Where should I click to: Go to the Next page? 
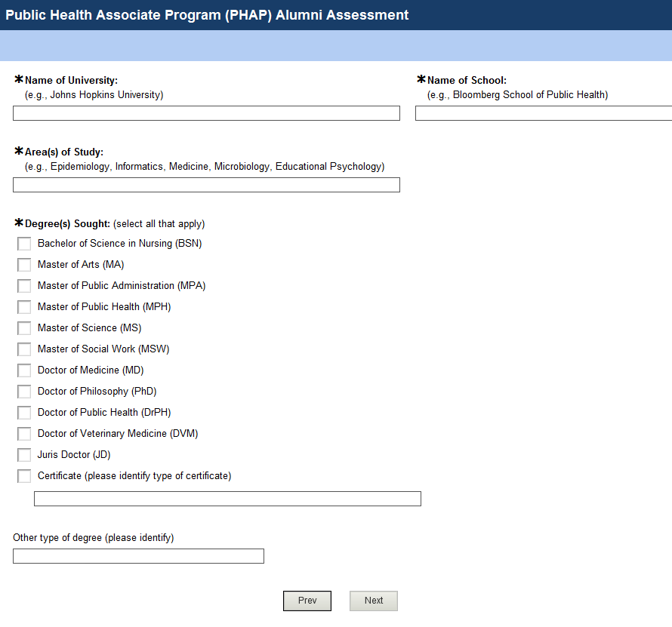click(x=374, y=601)
